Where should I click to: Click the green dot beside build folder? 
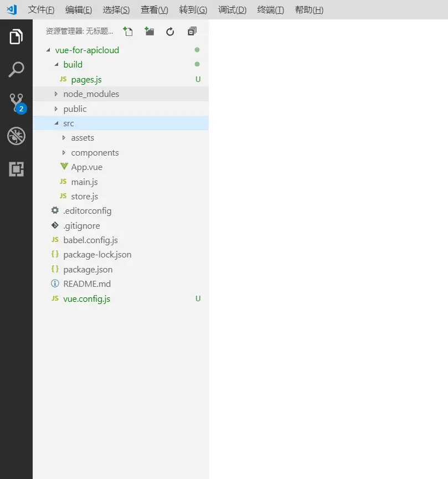pyautogui.click(x=197, y=64)
